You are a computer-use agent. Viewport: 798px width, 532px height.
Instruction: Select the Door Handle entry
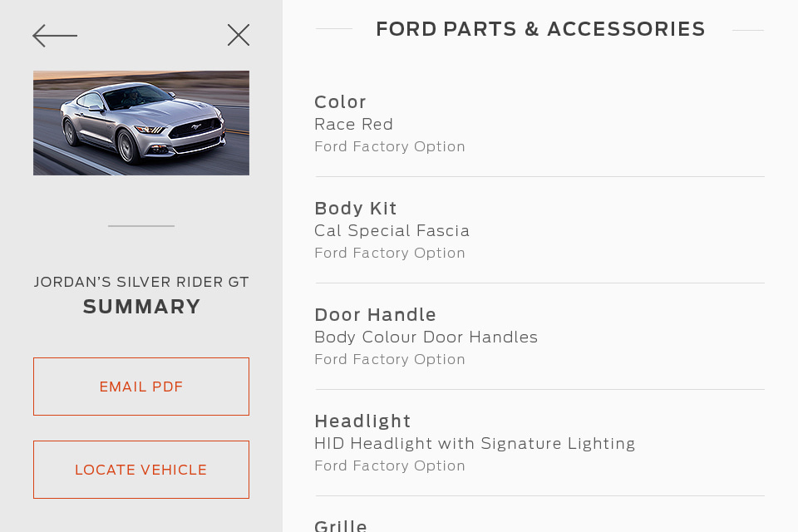pos(376,315)
